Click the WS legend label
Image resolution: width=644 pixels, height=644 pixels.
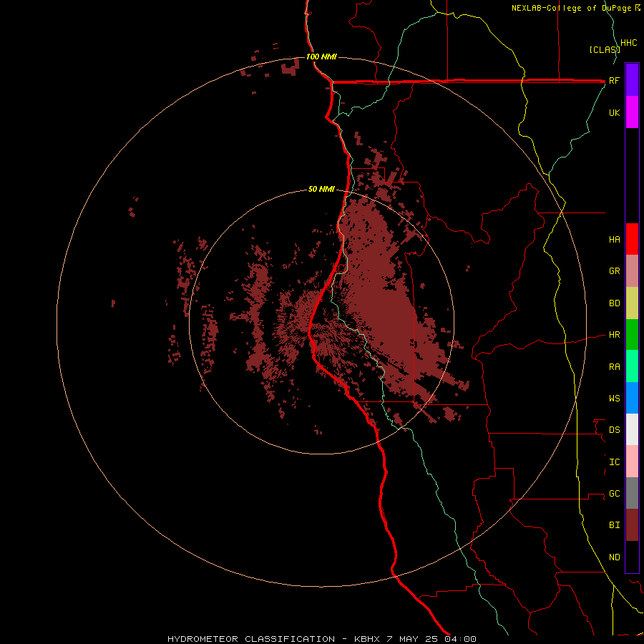[x=615, y=399]
